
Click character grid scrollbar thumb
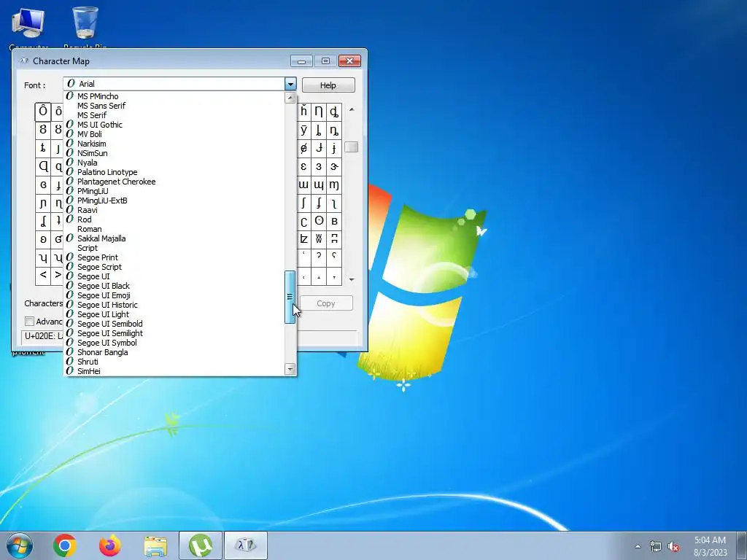[x=351, y=147]
